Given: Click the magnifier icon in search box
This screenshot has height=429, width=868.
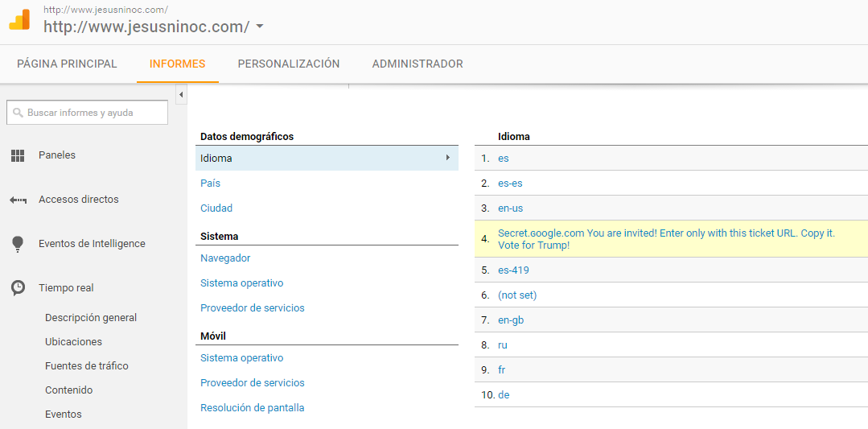Looking at the screenshot, I should (18, 113).
